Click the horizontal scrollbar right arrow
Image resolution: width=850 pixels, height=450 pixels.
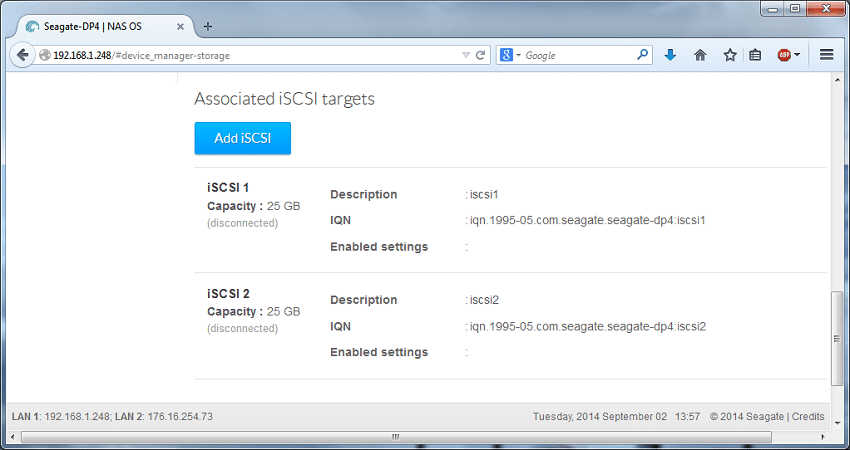pyautogui.click(x=823, y=436)
